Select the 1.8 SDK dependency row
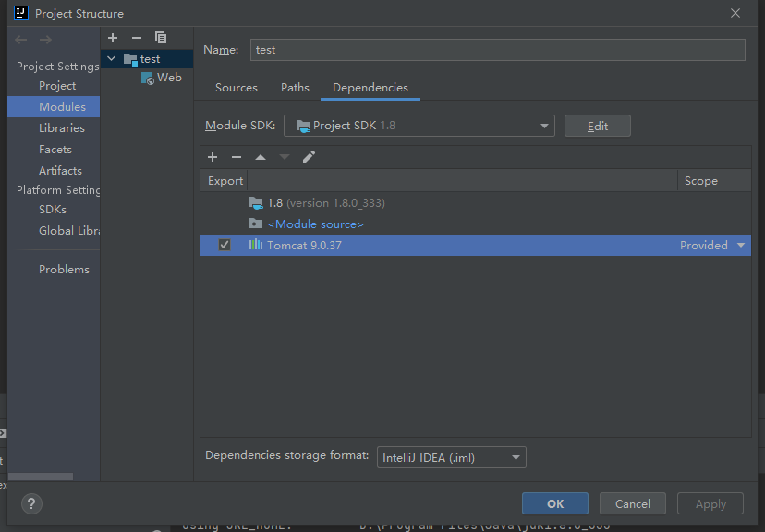 (x=476, y=203)
